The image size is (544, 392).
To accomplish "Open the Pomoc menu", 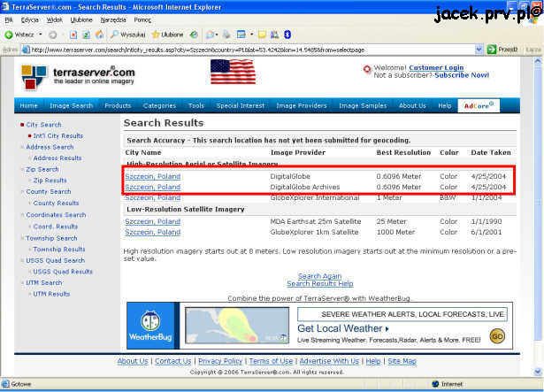I will click(x=142, y=20).
